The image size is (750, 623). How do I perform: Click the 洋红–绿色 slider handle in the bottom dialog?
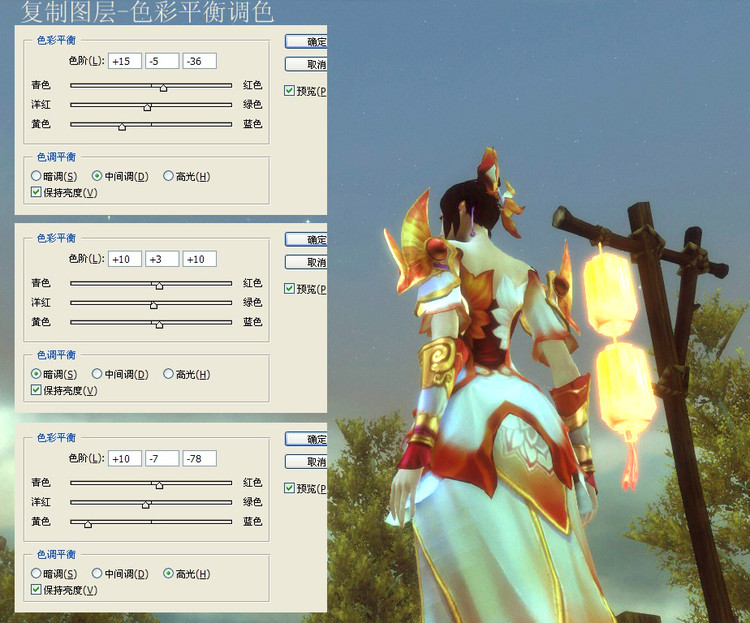pyautogui.click(x=146, y=505)
